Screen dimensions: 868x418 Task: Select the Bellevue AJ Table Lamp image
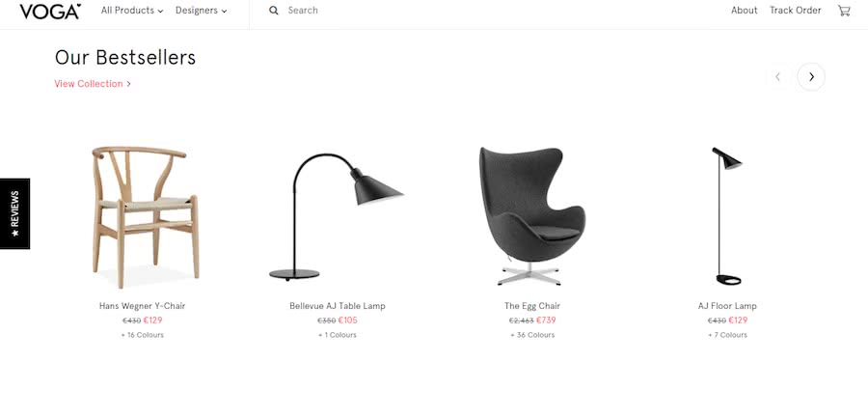337,217
